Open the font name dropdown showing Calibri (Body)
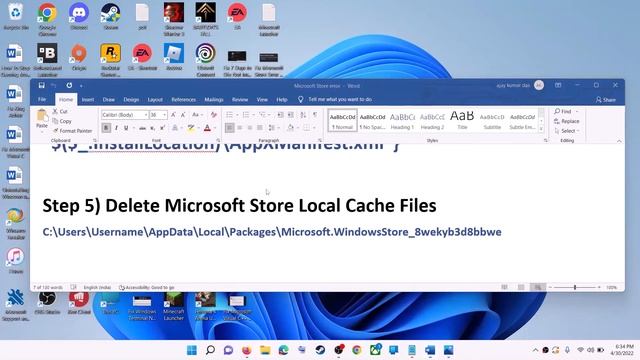The width and height of the screenshot is (640, 360). pos(146,115)
